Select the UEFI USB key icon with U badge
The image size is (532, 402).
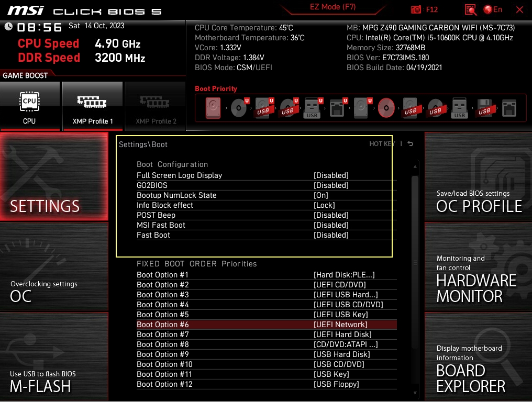[313, 108]
